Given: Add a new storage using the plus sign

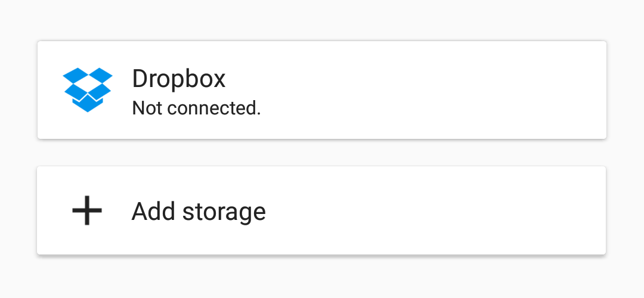Looking at the screenshot, I should pos(87,210).
